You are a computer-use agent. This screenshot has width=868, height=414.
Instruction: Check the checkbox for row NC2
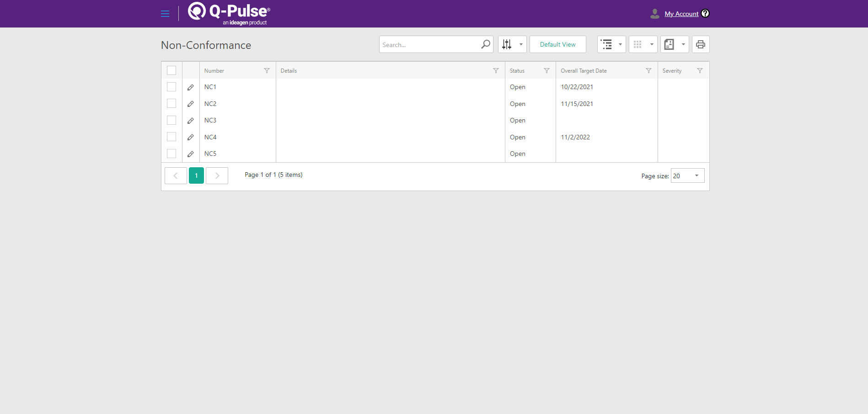171,104
